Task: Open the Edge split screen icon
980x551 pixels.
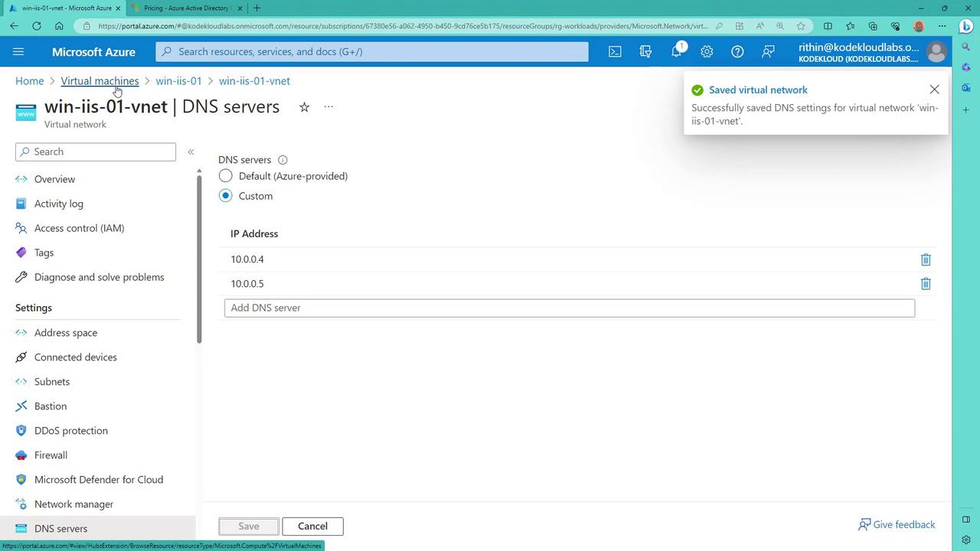Action: (x=828, y=26)
